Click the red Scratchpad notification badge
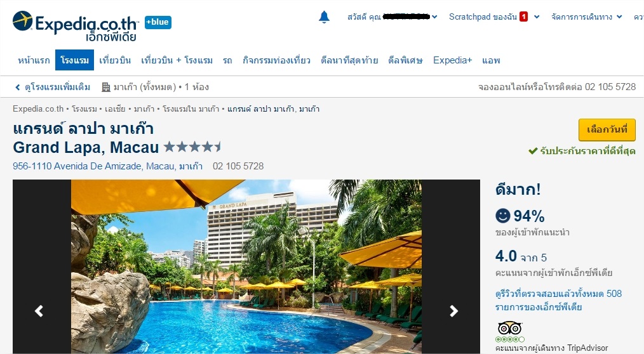The width and height of the screenshot is (644, 354). point(524,17)
